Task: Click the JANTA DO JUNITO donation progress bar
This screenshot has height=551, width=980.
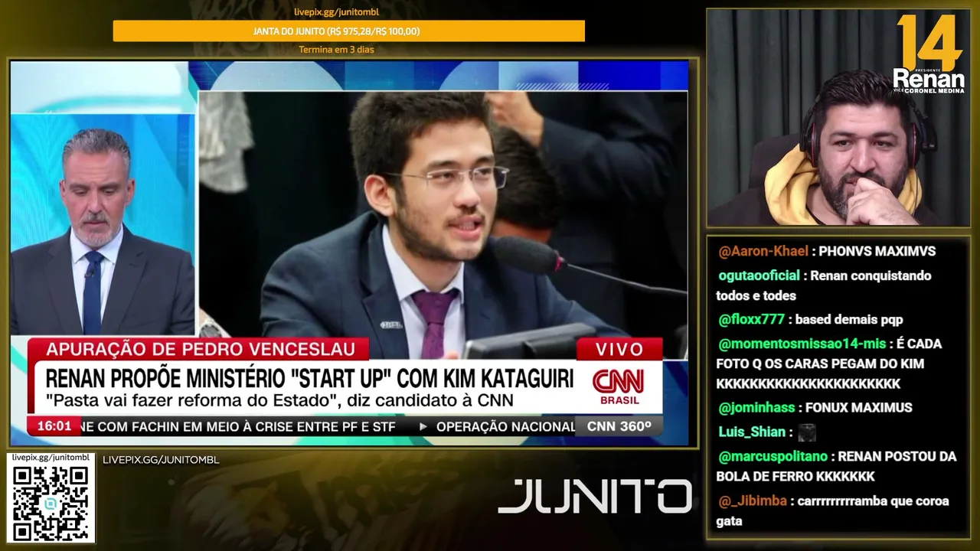Action: (348, 31)
